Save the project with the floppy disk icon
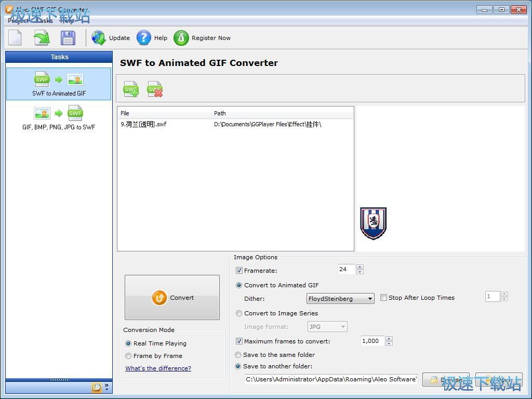The image size is (532, 399). [x=68, y=37]
